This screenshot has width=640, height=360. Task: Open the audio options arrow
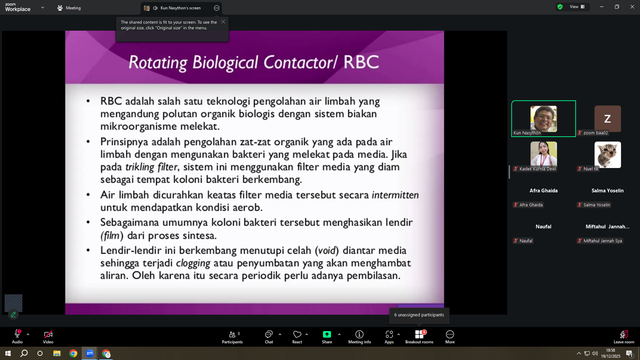(x=28, y=334)
